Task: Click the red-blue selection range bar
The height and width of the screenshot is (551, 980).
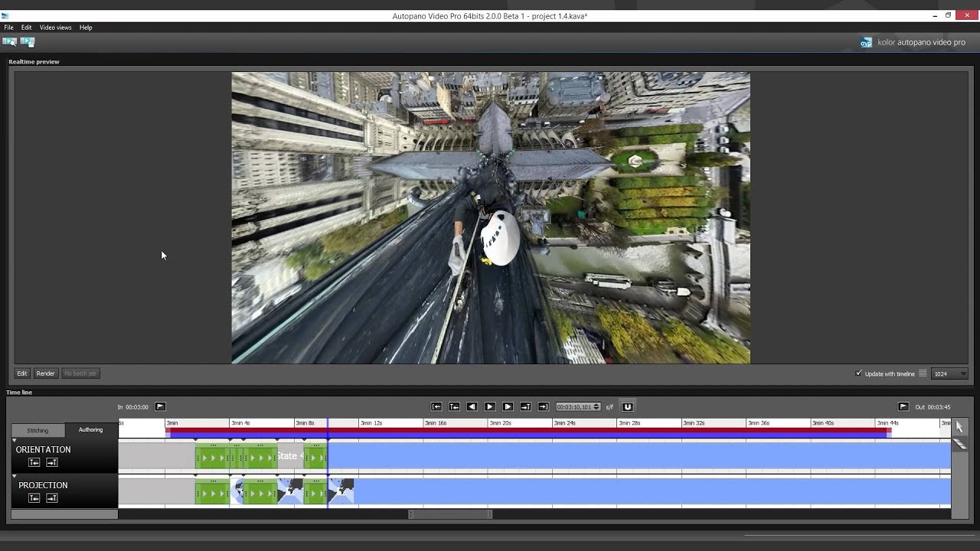Action: pyautogui.click(x=528, y=432)
